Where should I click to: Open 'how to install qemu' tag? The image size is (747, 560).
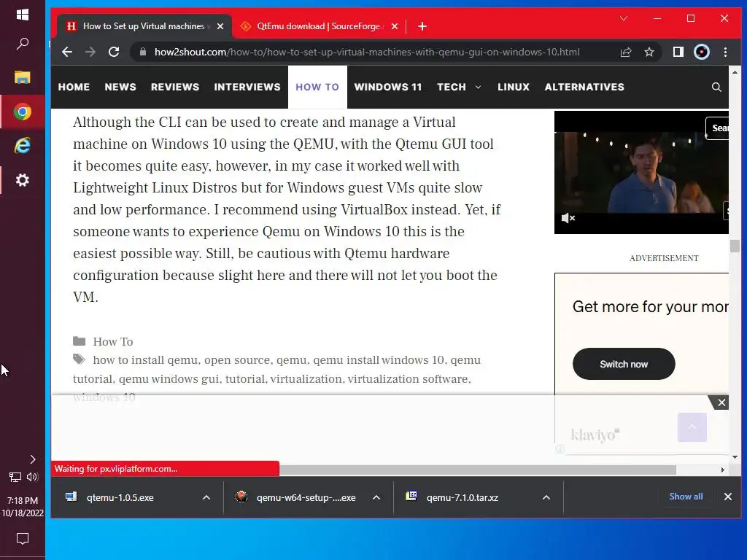click(x=145, y=360)
